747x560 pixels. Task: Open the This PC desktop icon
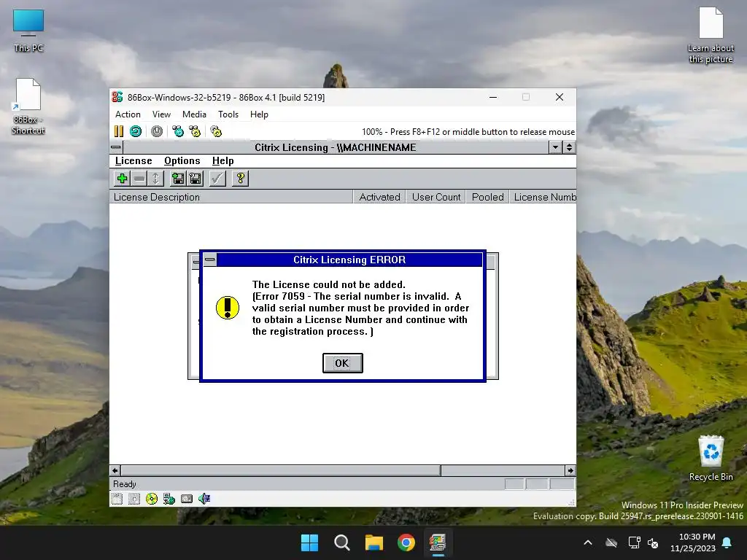click(28, 31)
